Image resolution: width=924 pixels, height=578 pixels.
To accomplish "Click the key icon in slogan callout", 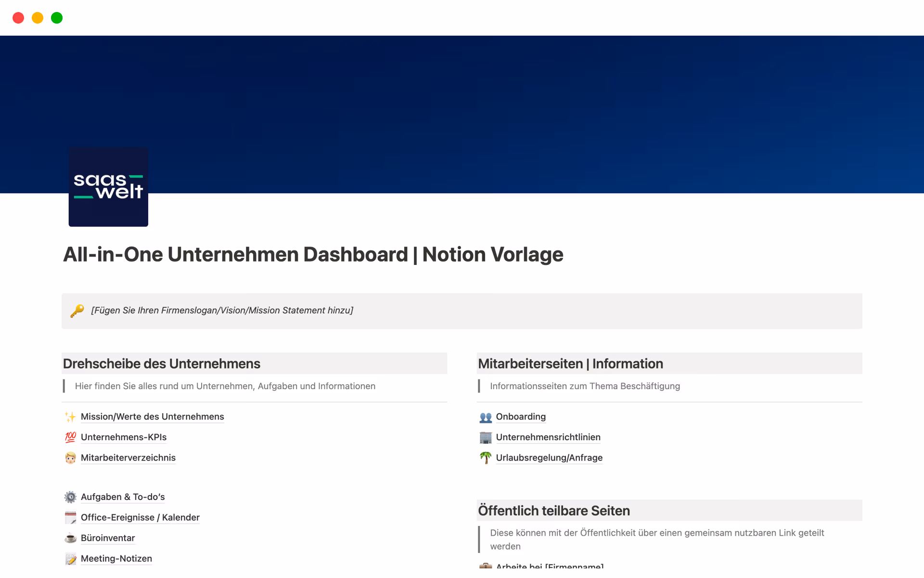I will [x=77, y=311].
